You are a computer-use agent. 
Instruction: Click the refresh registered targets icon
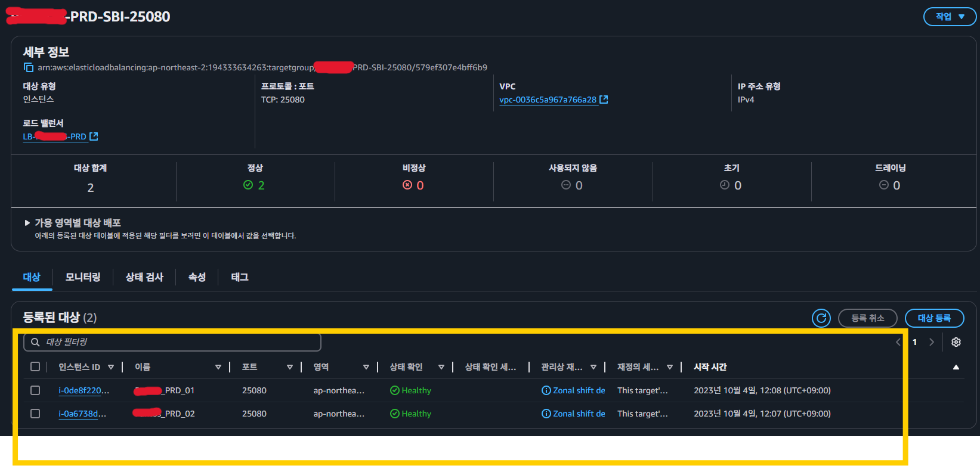[x=821, y=318]
